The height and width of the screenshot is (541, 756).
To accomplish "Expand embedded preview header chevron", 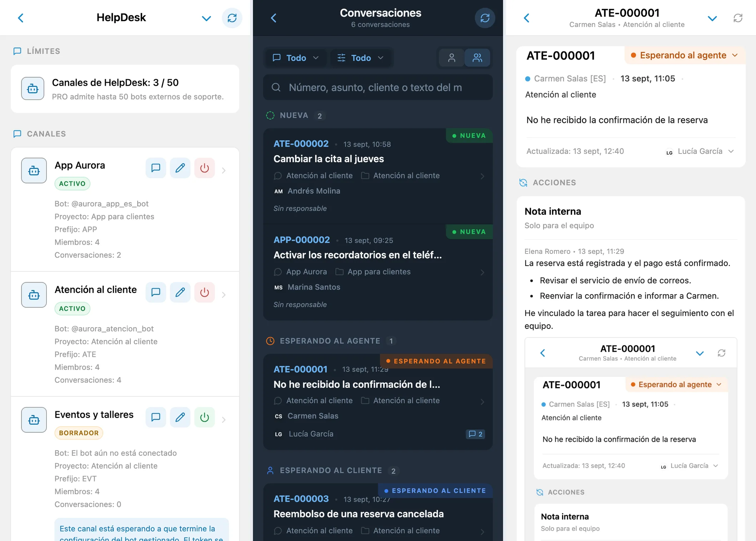I will pyautogui.click(x=700, y=354).
